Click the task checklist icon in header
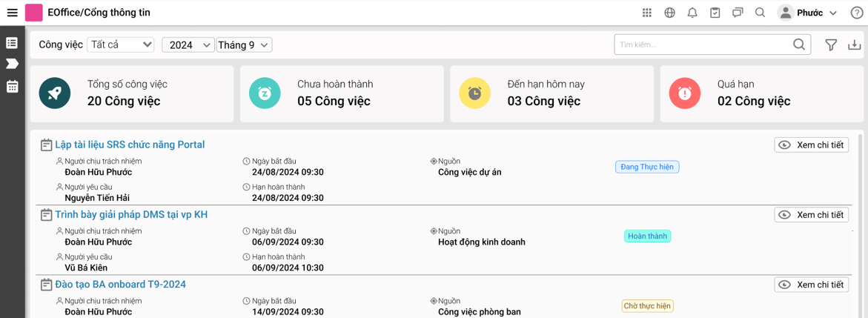868x318 pixels. coord(715,13)
